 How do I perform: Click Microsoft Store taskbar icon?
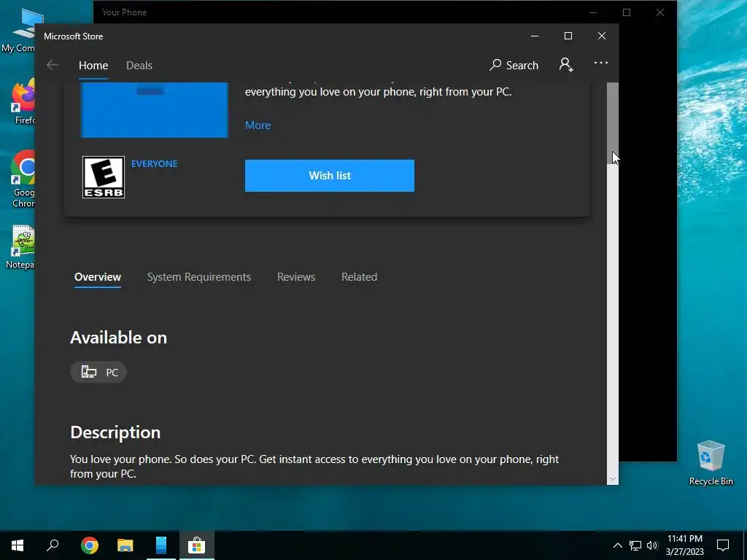[196, 545]
